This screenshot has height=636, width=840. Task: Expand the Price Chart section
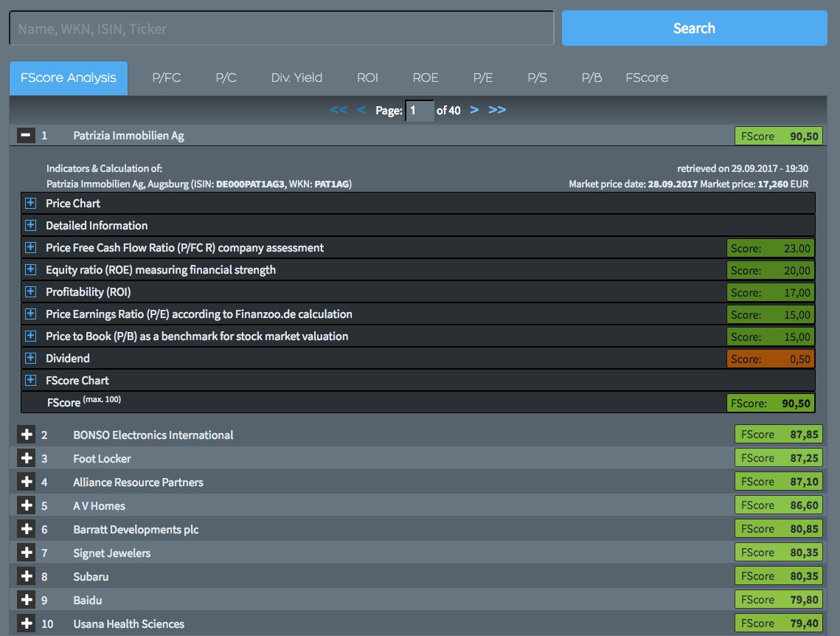coord(30,203)
